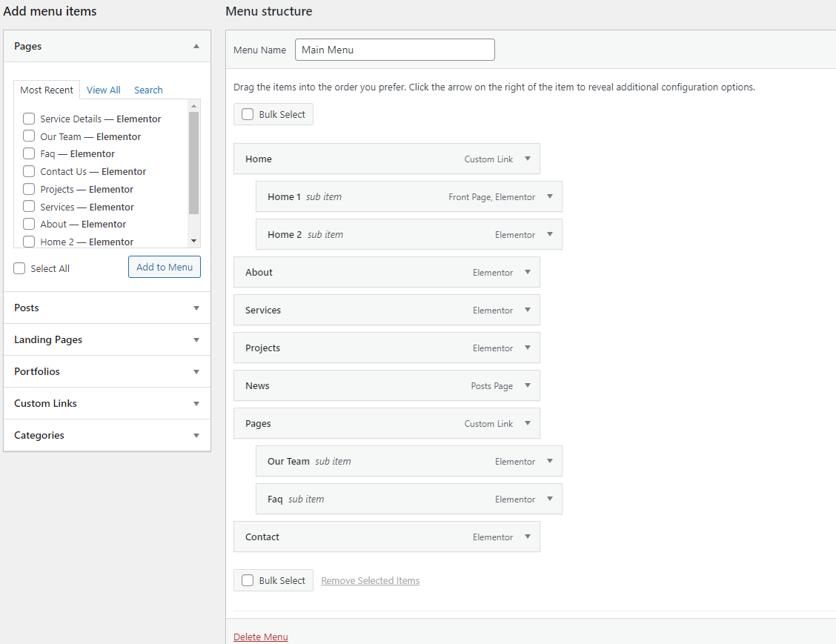Viewport: 836px width, 644px height.
Task: Expand the Custom Links section
Action: pos(196,403)
